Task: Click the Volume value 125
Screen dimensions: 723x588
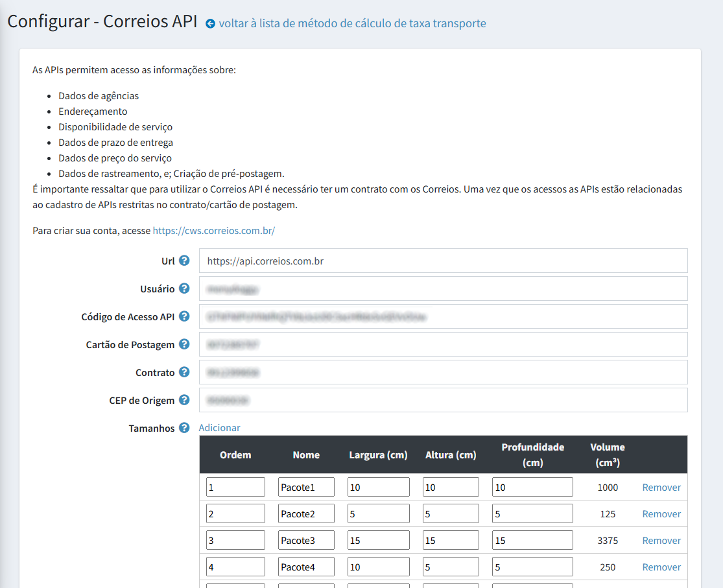Action: click(608, 514)
